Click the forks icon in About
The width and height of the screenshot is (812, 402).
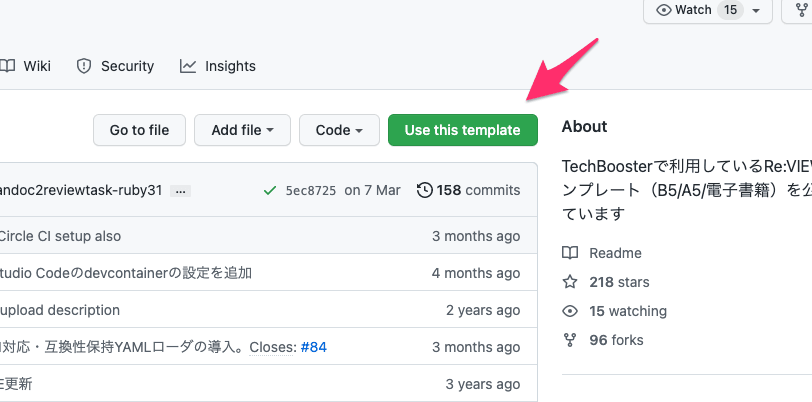(x=570, y=340)
